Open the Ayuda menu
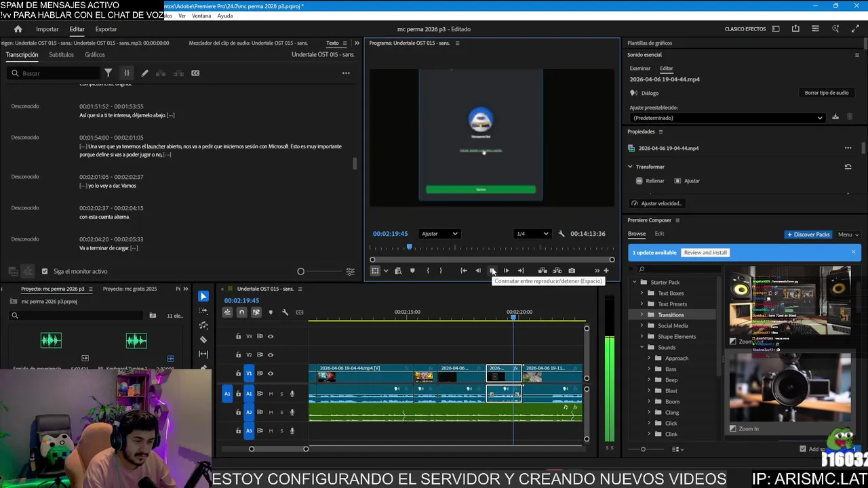Image resolution: width=868 pixels, height=488 pixels. [225, 16]
